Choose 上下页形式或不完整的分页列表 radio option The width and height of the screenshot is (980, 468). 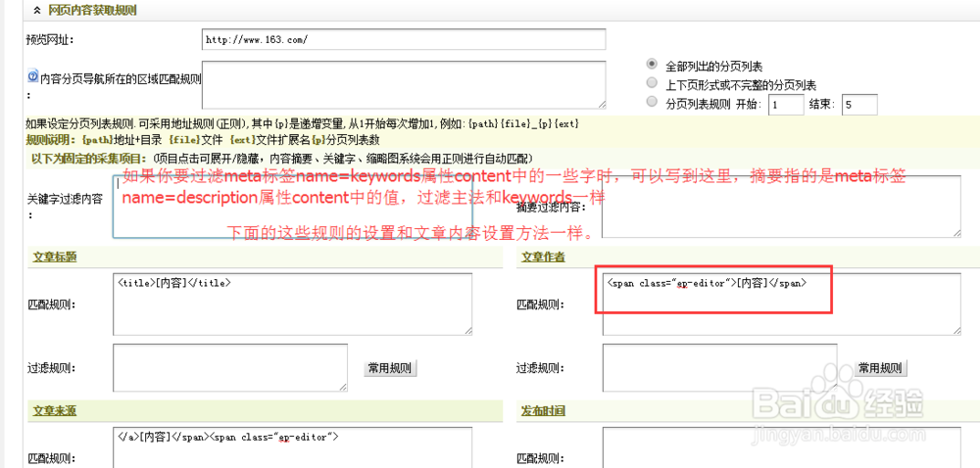tap(652, 84)
